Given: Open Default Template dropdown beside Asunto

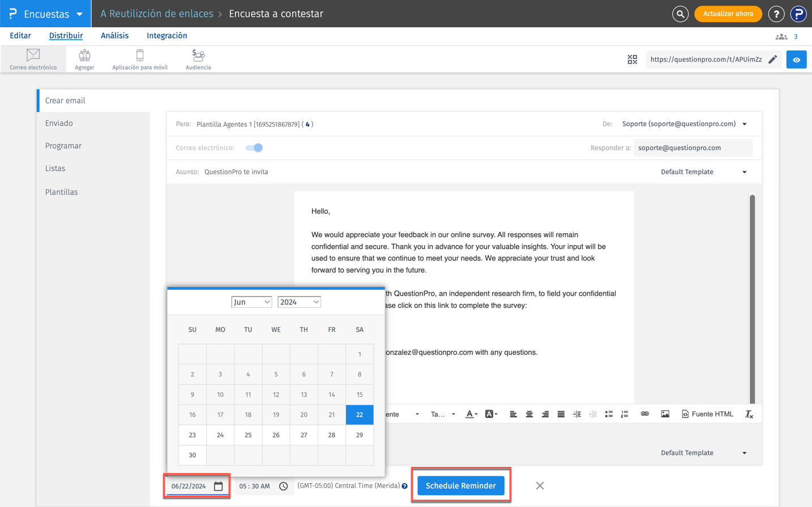Looking at the screenshot, I should [704, 172].
